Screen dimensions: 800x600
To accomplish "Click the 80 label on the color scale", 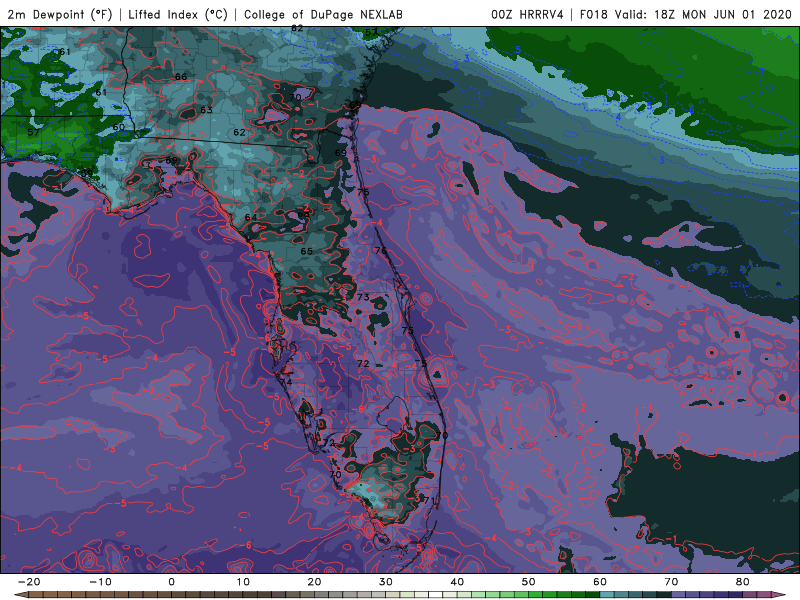I will (x=743, y=582).
